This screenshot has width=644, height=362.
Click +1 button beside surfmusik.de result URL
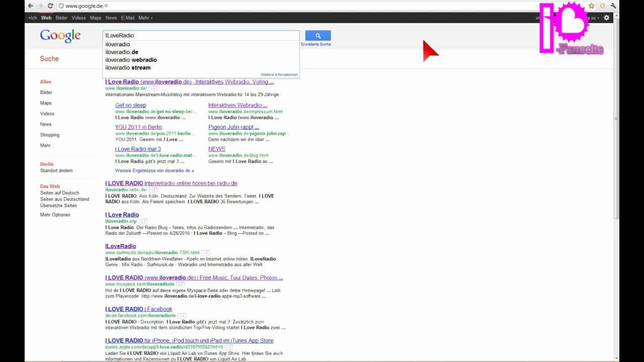click(x=205, y=253)
